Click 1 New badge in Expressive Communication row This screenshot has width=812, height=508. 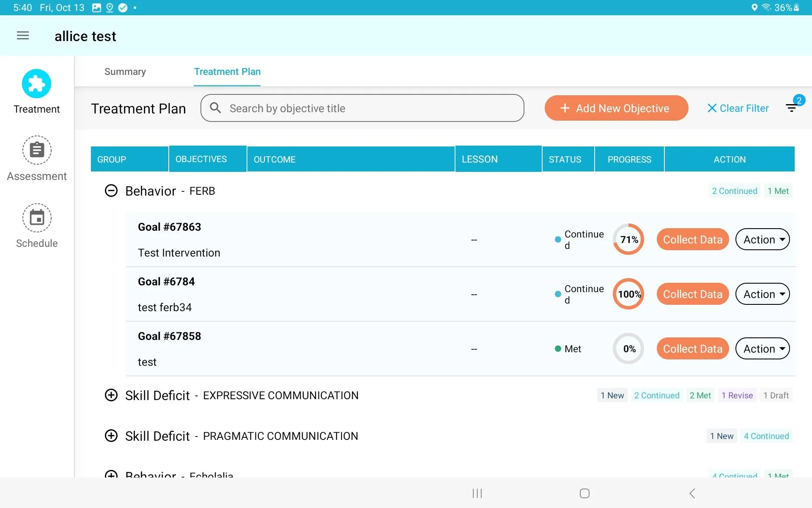click(612, 395)
